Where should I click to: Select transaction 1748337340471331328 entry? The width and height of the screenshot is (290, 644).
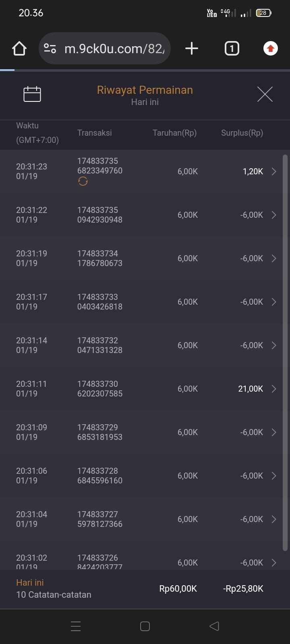point(100,345)
